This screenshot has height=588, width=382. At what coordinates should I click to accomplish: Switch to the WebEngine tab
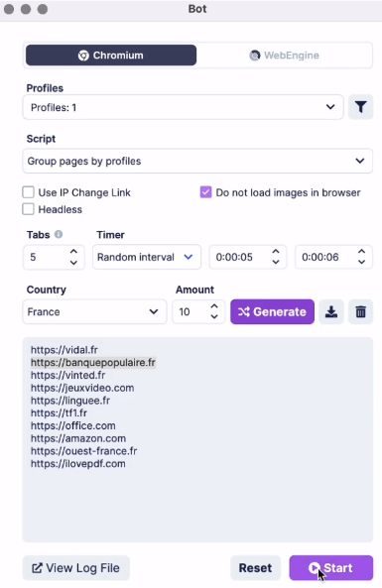point(285,56)
